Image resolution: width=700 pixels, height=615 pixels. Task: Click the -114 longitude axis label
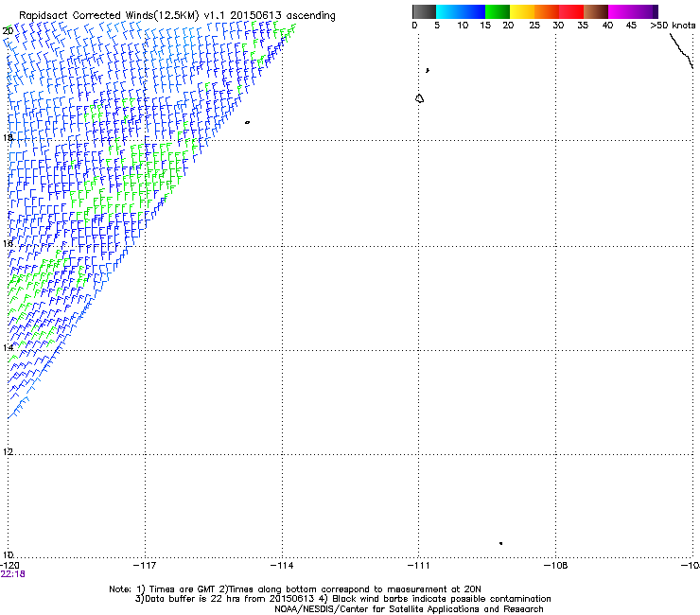pos(282,566)
